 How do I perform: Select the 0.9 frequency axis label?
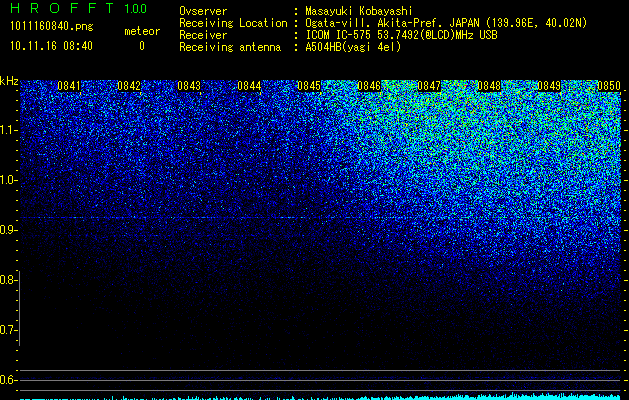8,230
